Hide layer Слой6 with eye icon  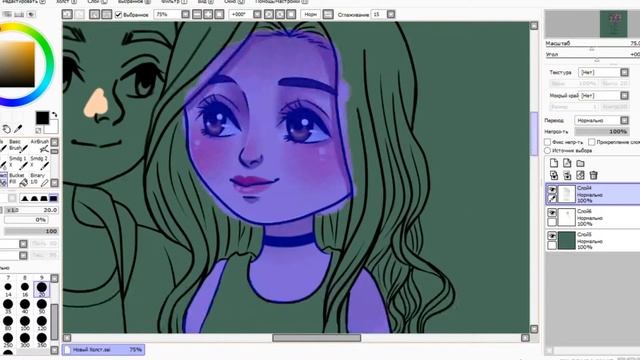pyautogui.click(x=552, y=213)
